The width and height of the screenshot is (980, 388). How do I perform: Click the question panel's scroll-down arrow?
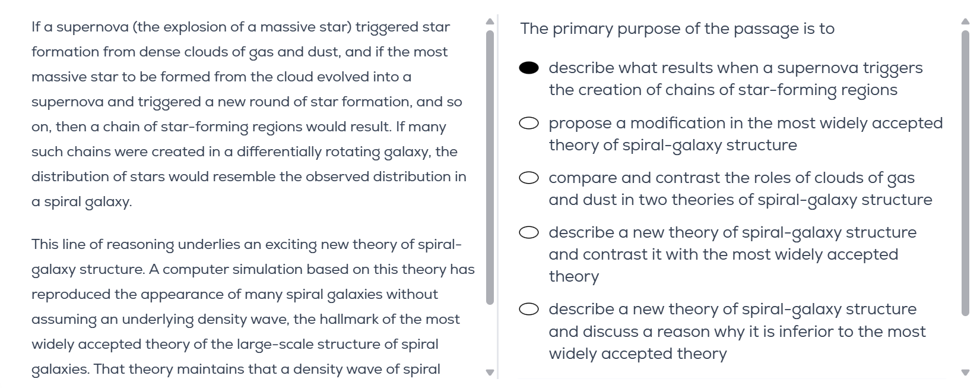point(965,373)
